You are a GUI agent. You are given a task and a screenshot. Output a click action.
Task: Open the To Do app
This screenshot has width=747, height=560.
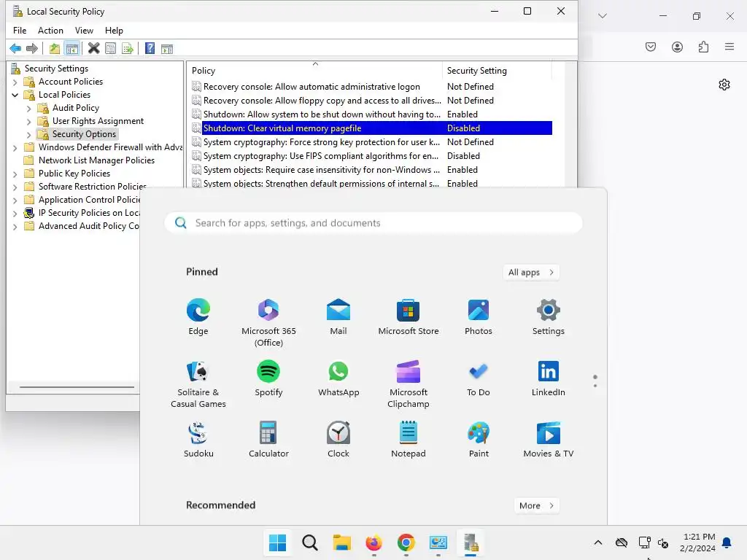(x=479, y=378)
